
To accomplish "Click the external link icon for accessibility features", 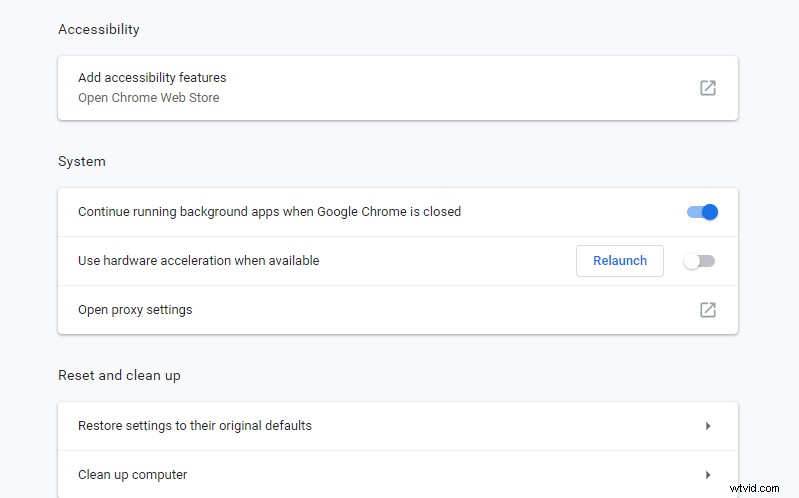I will [707, 88].
